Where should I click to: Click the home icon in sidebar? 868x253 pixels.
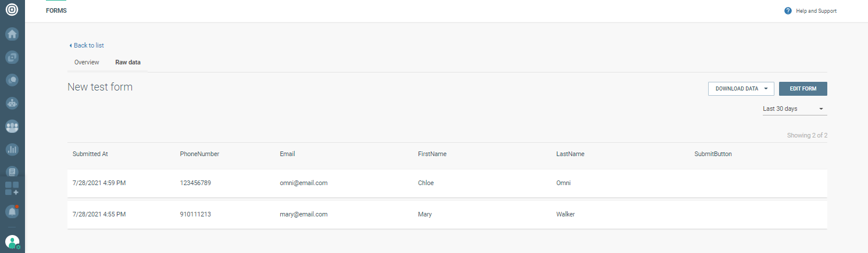(x=12, y=34)
